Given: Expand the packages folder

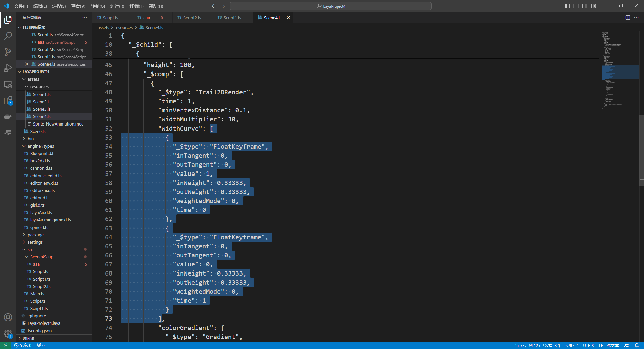Looking at the screenshot, I should 36,235.
